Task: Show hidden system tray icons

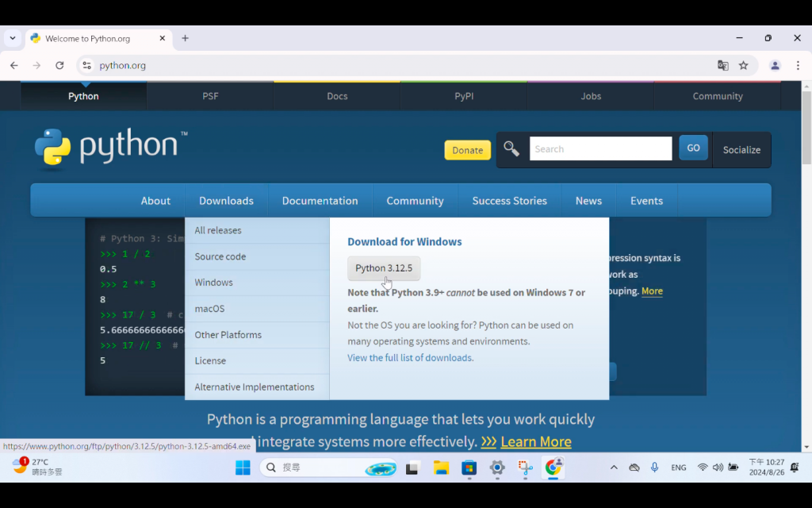Action: [x=614, y=468]
